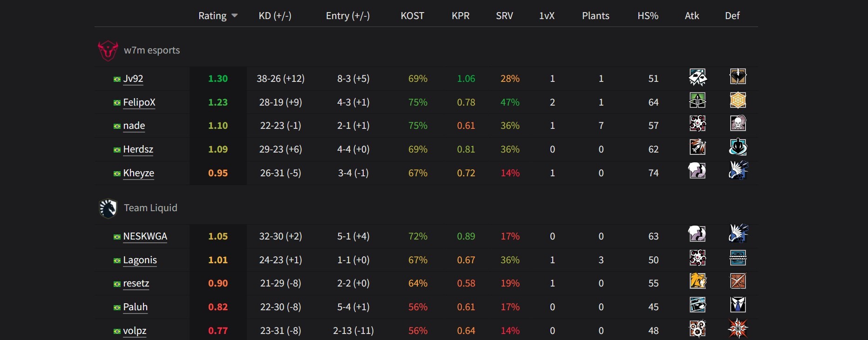868x340 pixels.
Task: Sort table by KOST column header
Action: (x=412, y=16)
